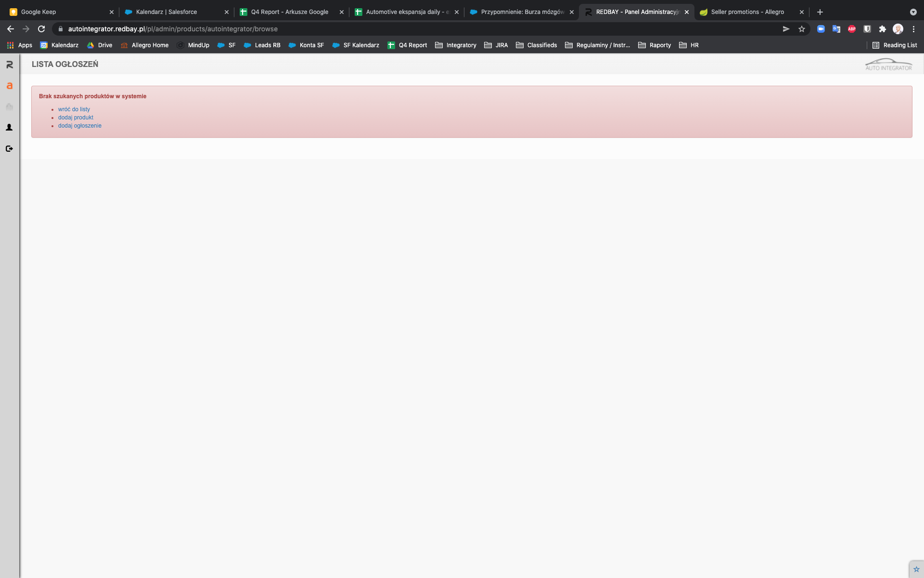924x578 pixels.
Task: Open the user profile sidebar icon
Action: click(x=9, y=128)
